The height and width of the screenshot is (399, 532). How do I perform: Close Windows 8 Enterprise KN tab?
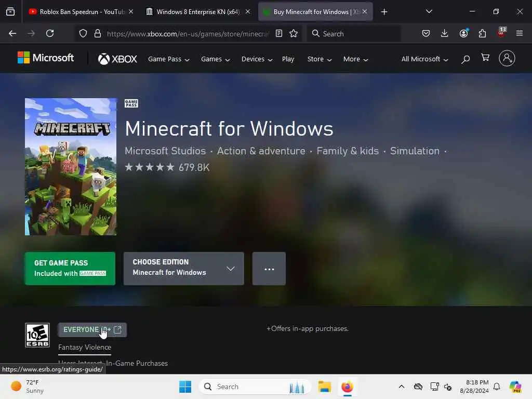(248, 11)
